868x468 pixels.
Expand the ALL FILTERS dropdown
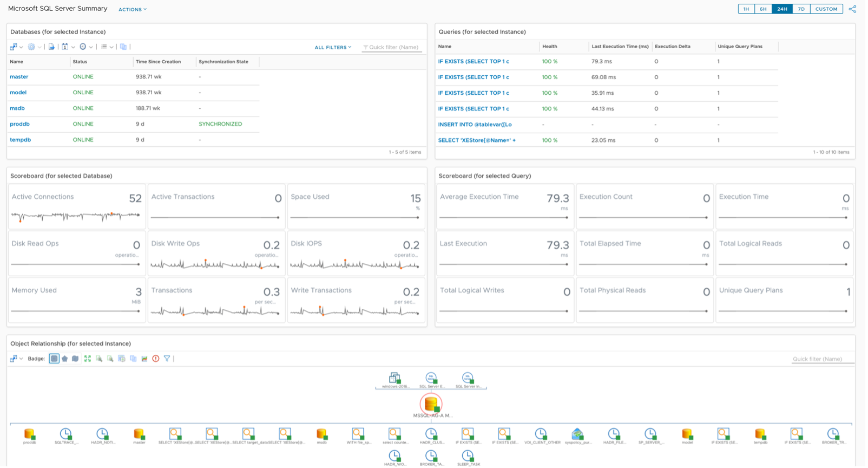(334, 48)
